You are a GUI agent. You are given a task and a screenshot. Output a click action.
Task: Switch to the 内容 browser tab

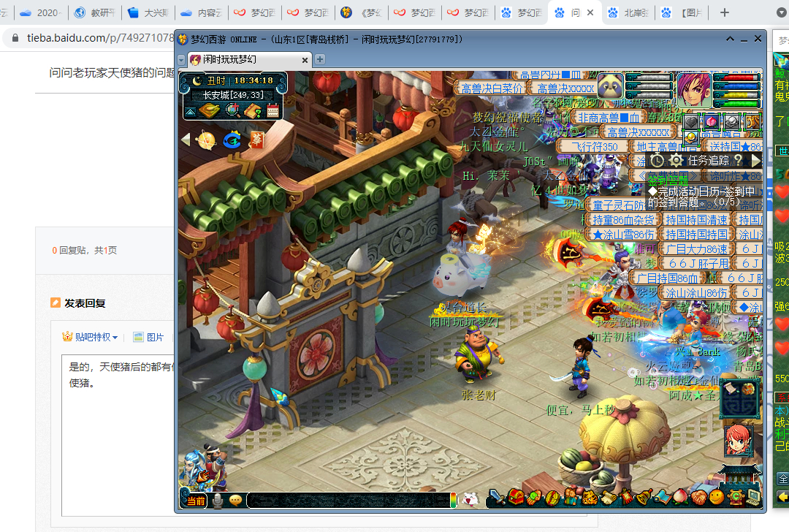tap(202, 12)
